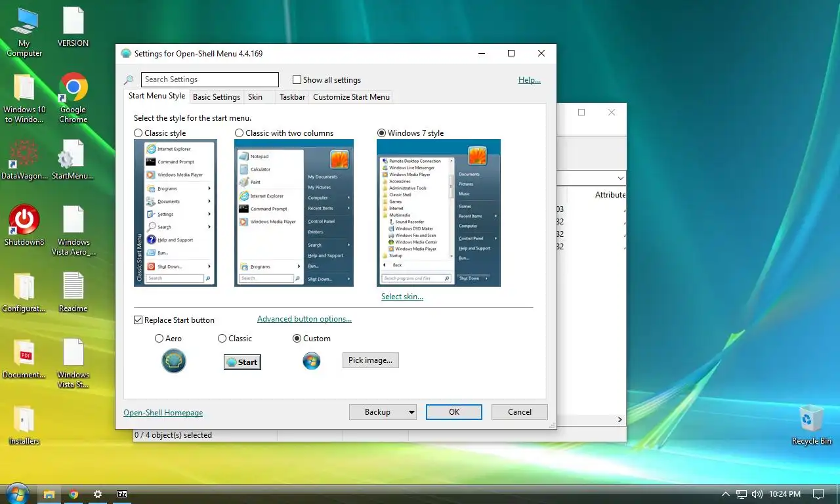The image size is (840, 504).
Task: Open the Readme text file
Action: pos(73,292)
